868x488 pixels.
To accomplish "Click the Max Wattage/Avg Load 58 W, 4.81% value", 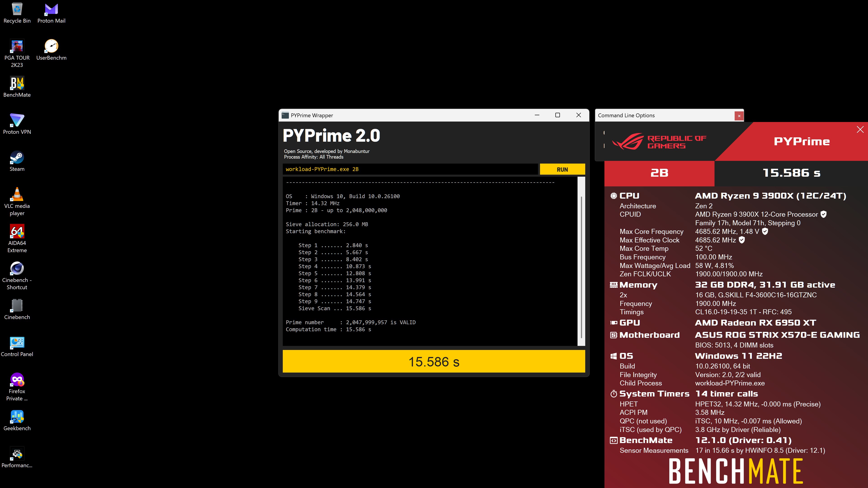I will tap(714, 266).
